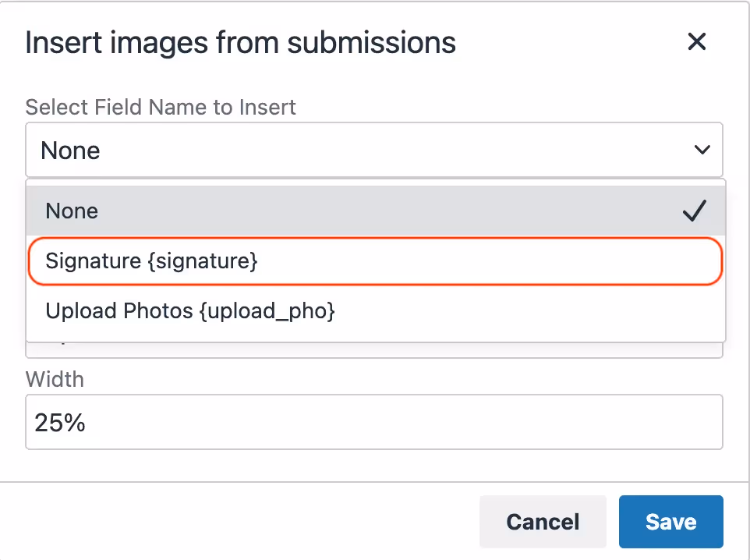
Task: Close the Insert images dialog with the X
Action: click(696, 42)
